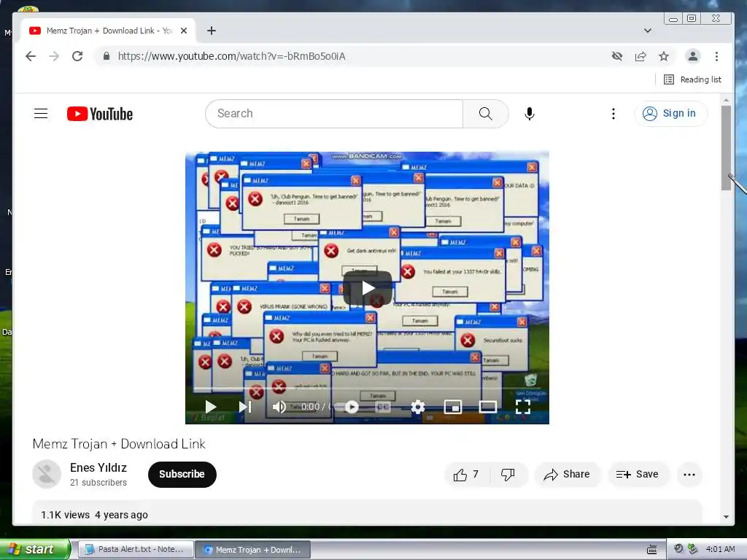
Task: Open the player settings gear
Action: [x=418, y=407]
